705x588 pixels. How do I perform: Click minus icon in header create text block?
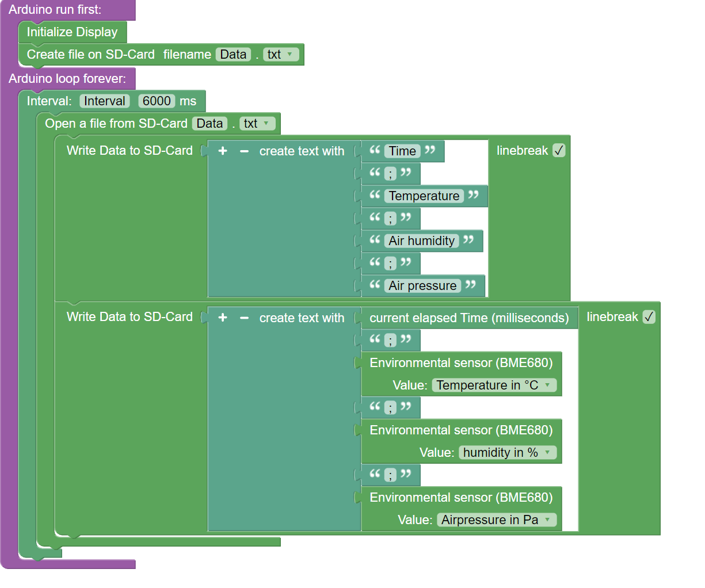244,151
